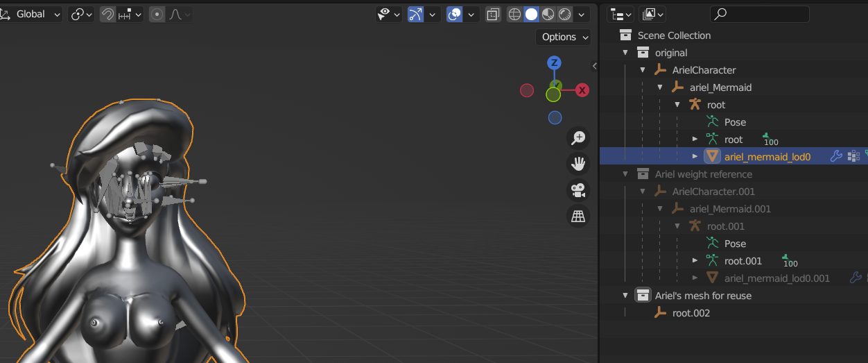Click the green root armature data icon

[x=712, y=139]
